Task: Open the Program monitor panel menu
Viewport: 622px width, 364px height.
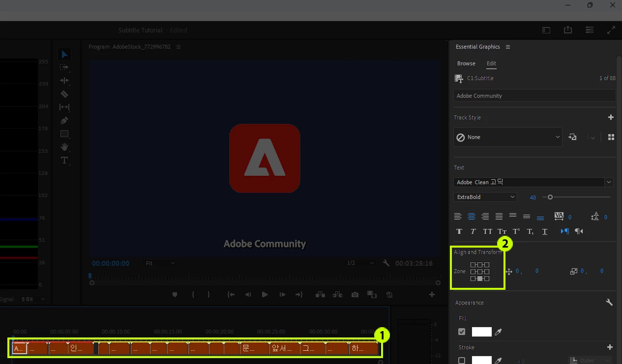Action: 178,47
